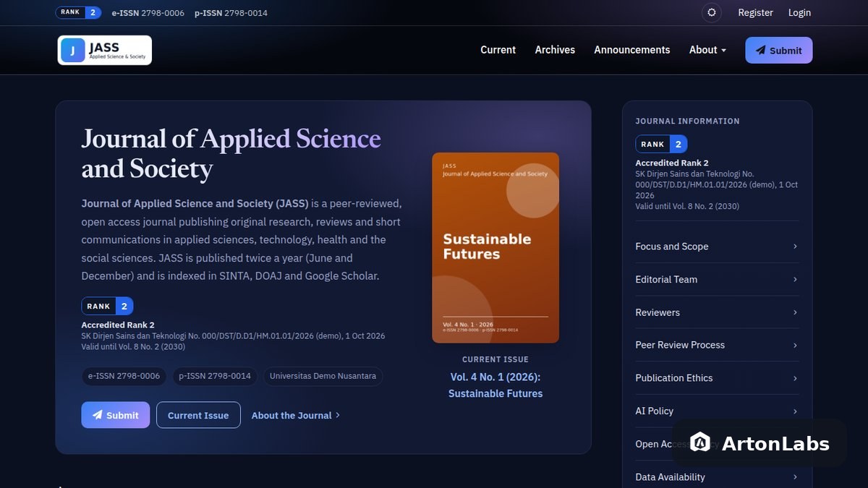
Task: Click the RANK 2 badge in the top bar
Action: (79, 12)
